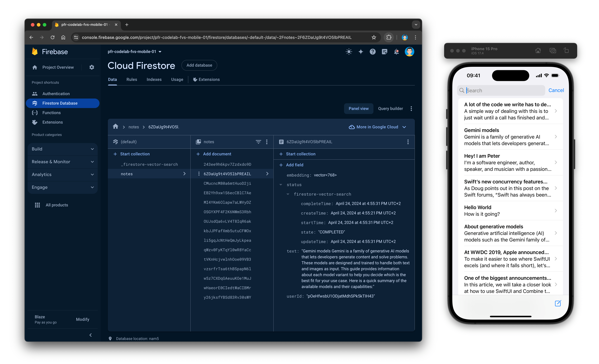The height and width of the screenshot is (364, 599).
Task: Click the Add database button
Action: pos(199,65)
